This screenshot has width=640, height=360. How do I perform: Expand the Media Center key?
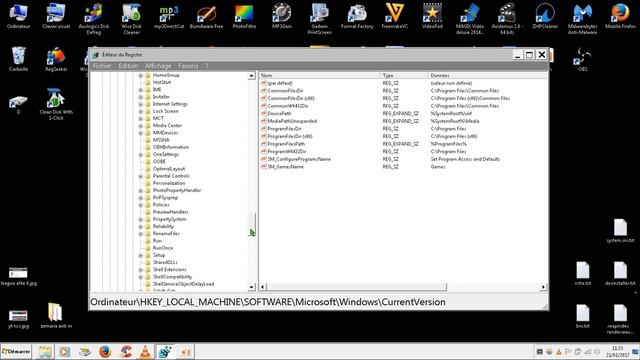140,126
